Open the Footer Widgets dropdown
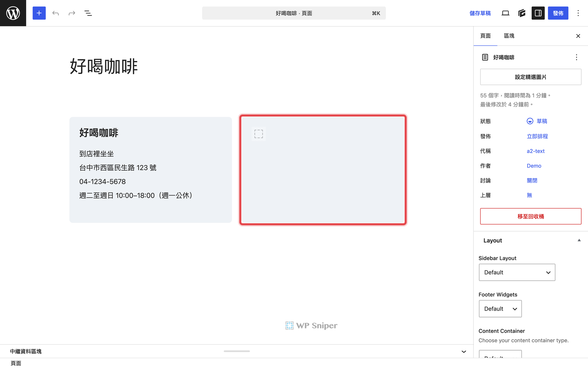 point(500,309)
